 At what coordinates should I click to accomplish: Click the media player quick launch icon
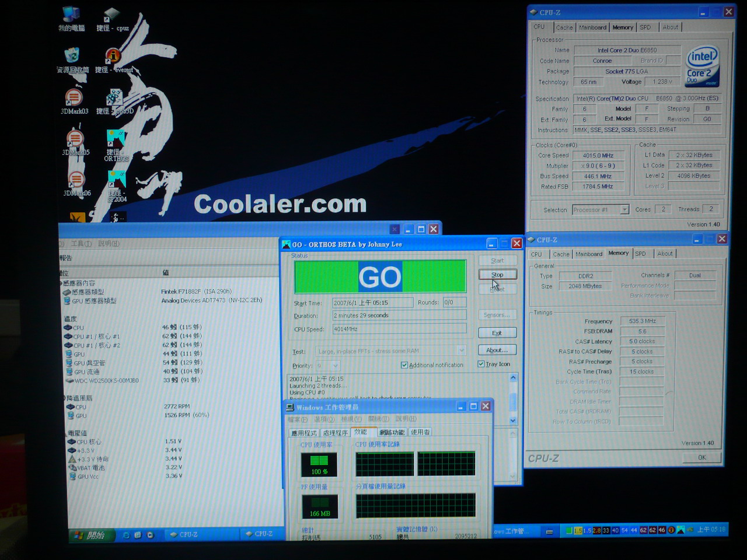coord(150,535)
